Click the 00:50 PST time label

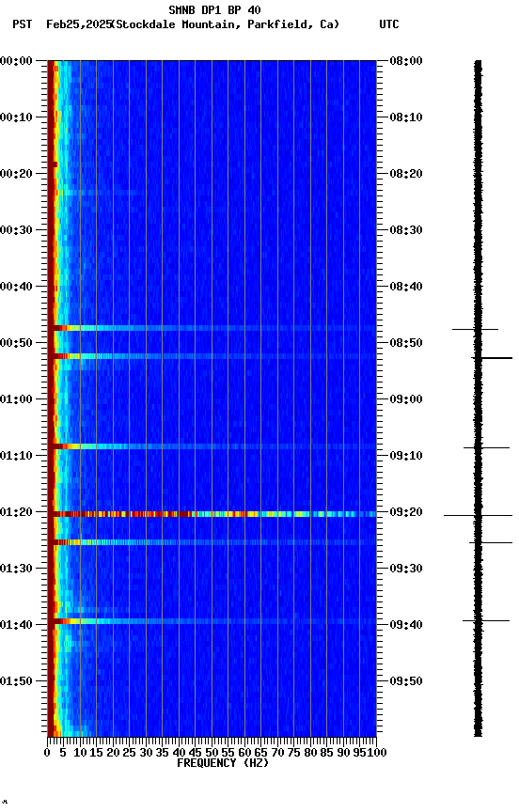click(16, 343)
